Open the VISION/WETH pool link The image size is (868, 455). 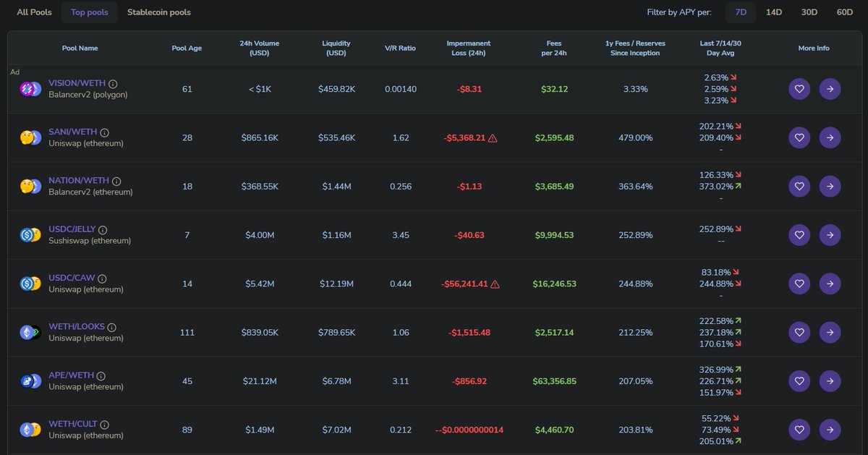click(x=76, y=84)
